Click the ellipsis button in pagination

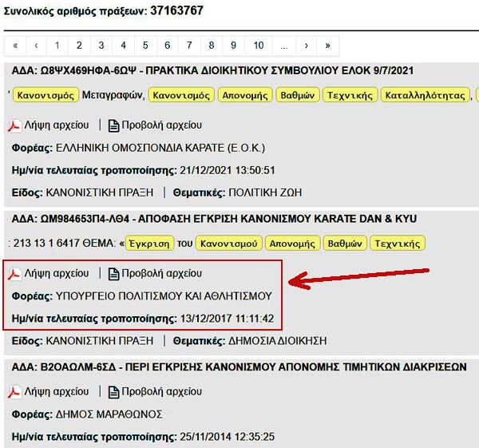tap(284, 45)
